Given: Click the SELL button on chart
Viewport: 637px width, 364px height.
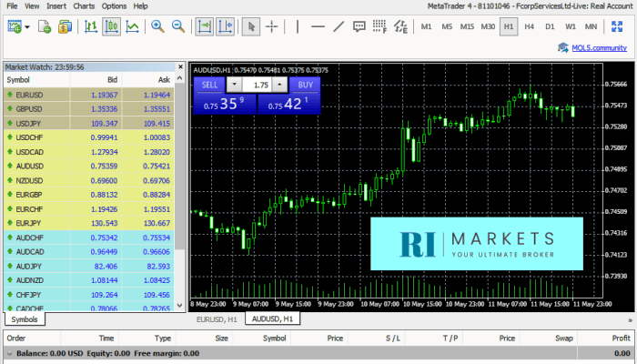Looking at the screenshot, I should (209, 85).
